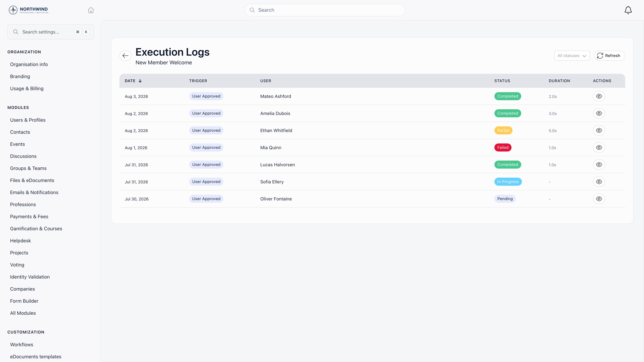Go to the home icon
This screenshot has height=362, width=644.
coord(91,10)
